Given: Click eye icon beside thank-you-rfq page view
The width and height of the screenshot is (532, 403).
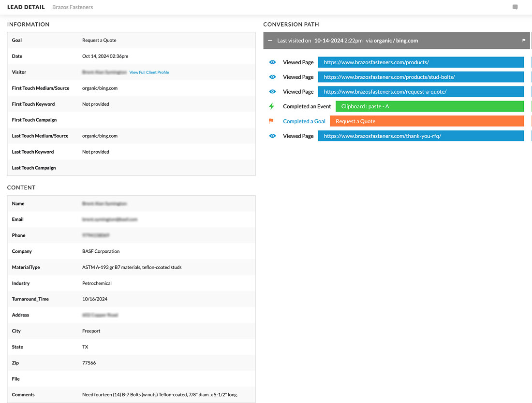Looking at the screenshot, I should (x=272, y=136).
